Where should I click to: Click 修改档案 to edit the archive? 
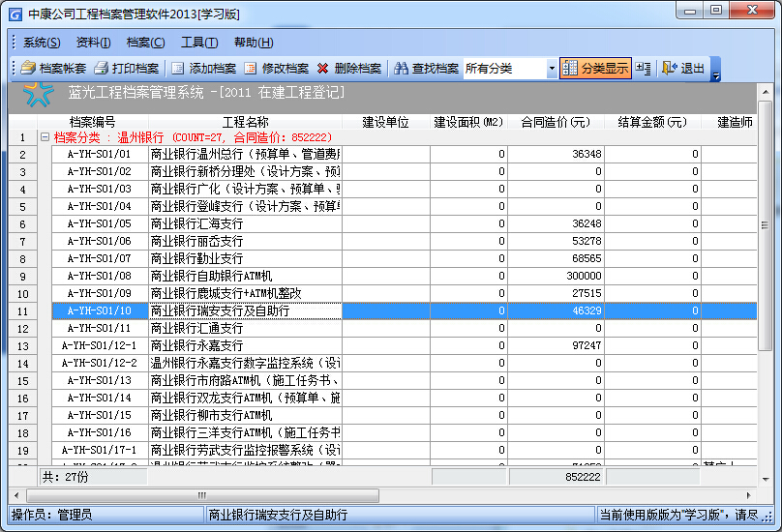[276, 69]
